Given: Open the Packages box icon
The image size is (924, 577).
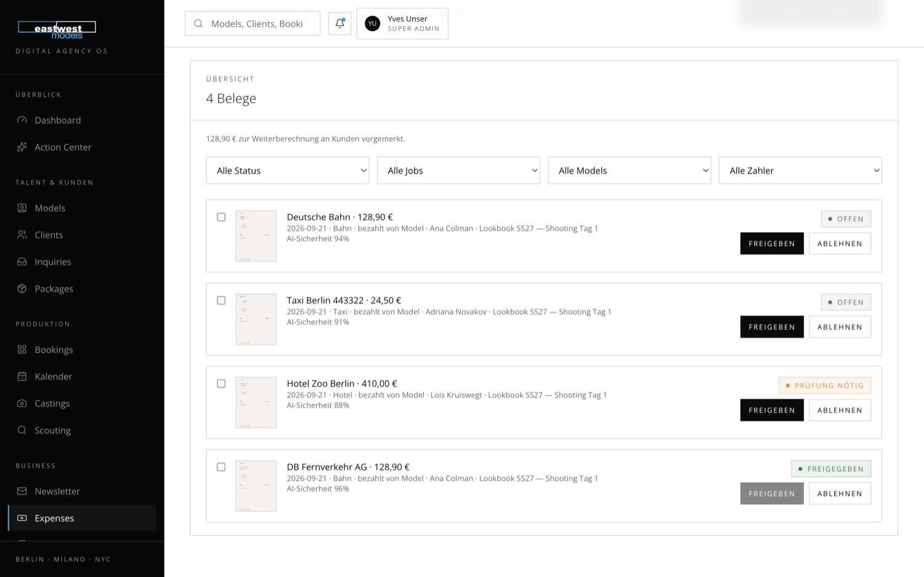Looking at the screenshot, I should pos(22,288).
